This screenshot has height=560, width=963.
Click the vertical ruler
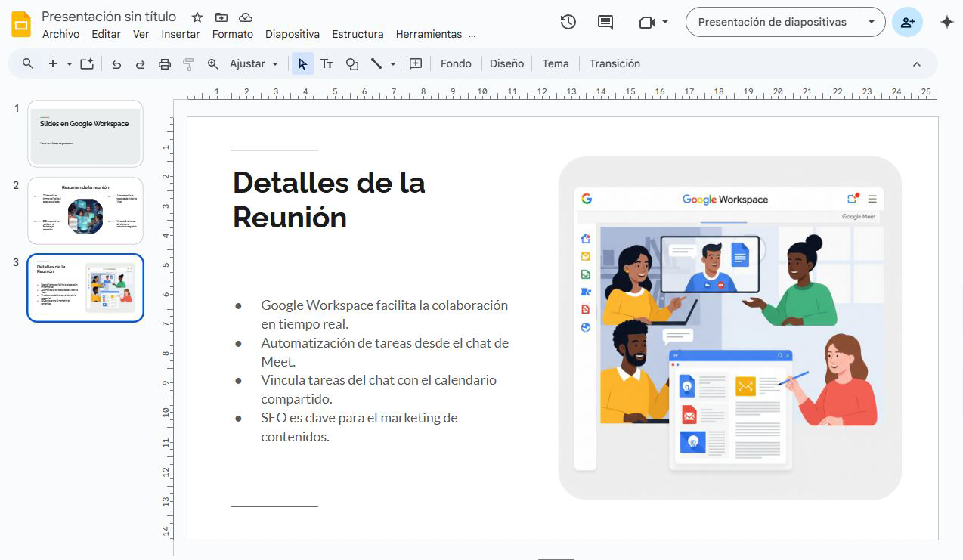[x=166, y=328]
